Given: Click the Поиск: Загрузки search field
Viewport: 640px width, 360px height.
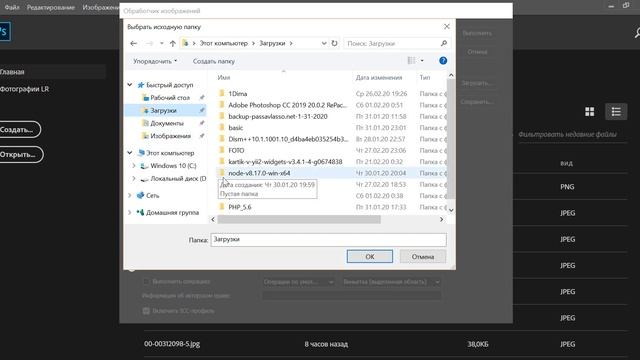Looking at the screenshot, I should pyautogui.click(x=392, y=43).
